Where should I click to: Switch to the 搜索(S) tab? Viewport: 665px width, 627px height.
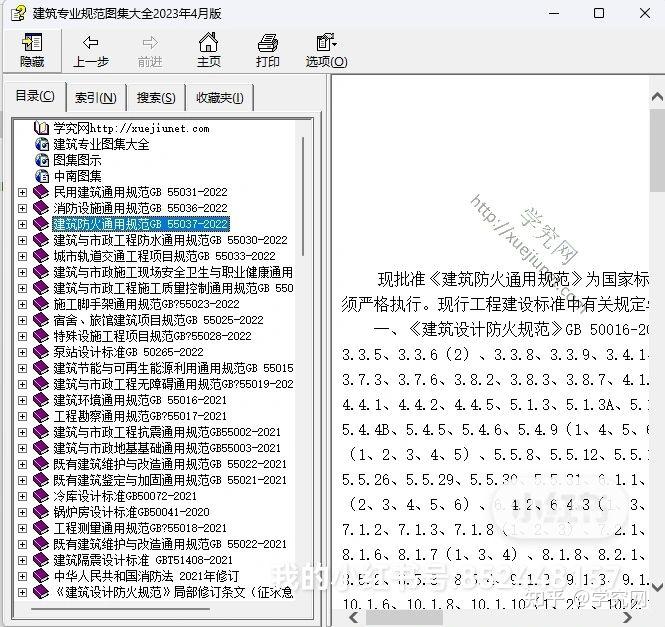click(156, 98)
